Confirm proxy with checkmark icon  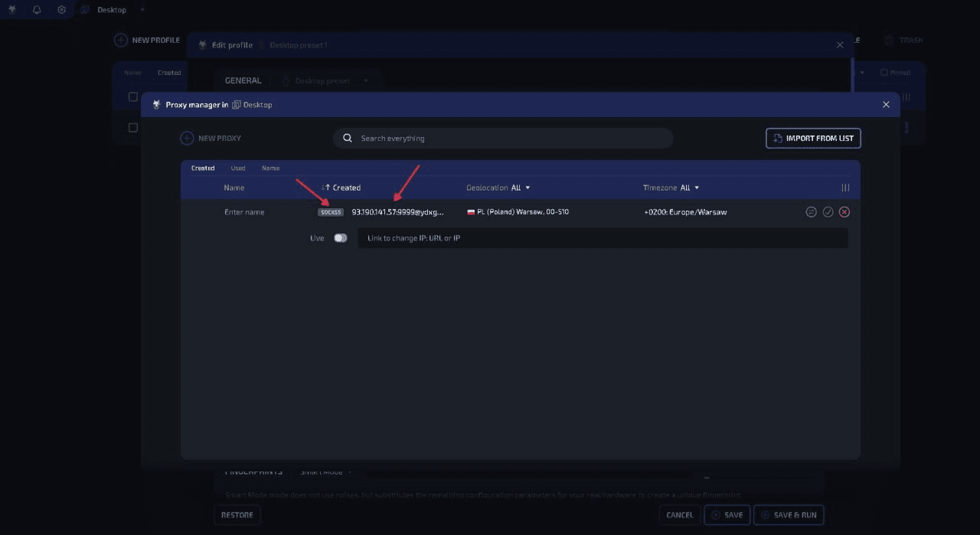tap(828, 212)
